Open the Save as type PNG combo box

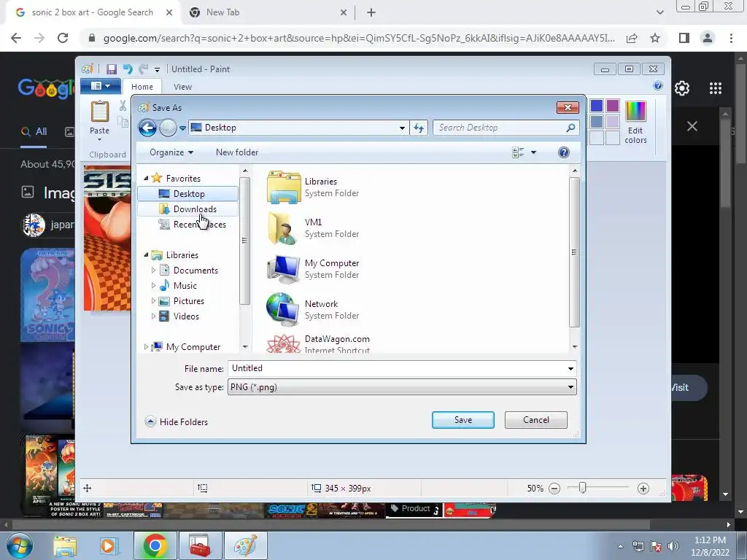coord(402,387)
